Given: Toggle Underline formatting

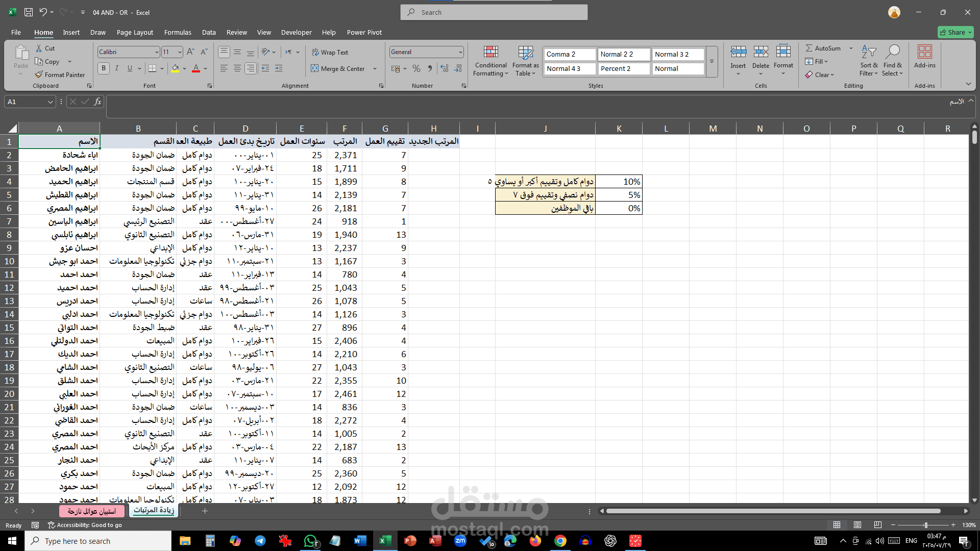Looking at the screenshot, I should [x=130, y=68].
